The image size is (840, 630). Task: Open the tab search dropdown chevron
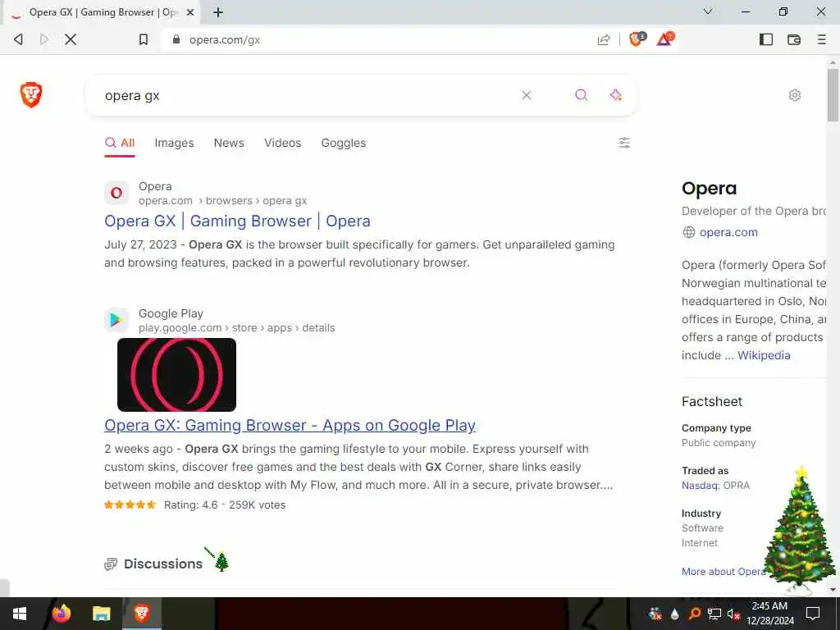pos(708,11)
